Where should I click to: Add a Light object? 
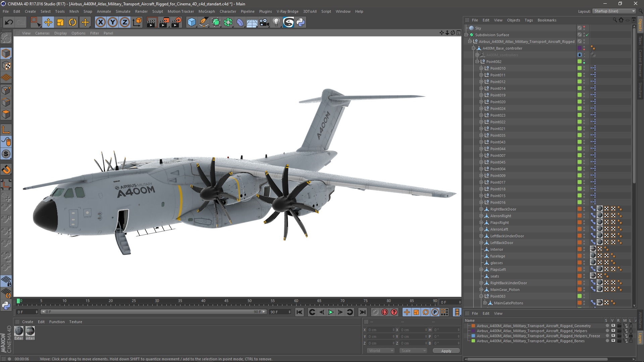point(276,22)
